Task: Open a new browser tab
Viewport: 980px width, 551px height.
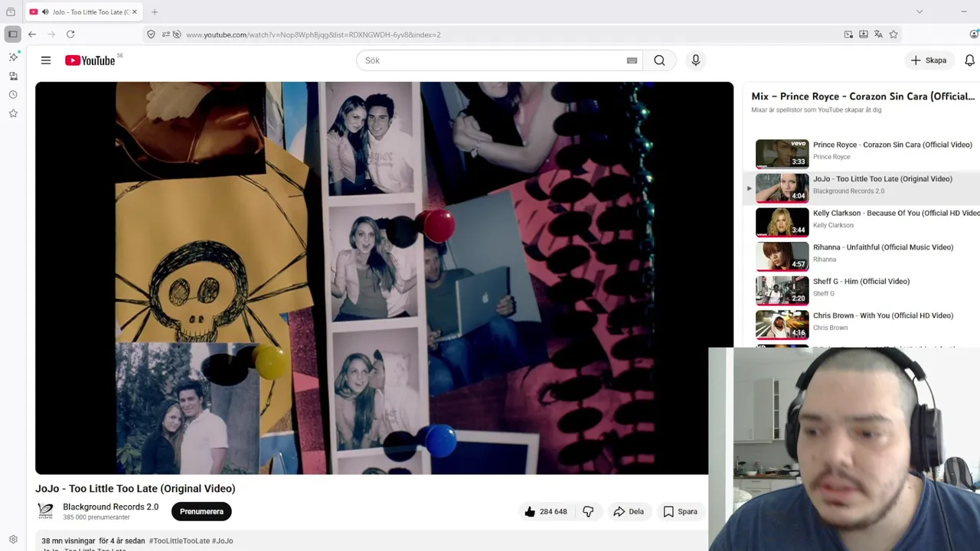Action: pyautogui.click(x=155, y=12)
